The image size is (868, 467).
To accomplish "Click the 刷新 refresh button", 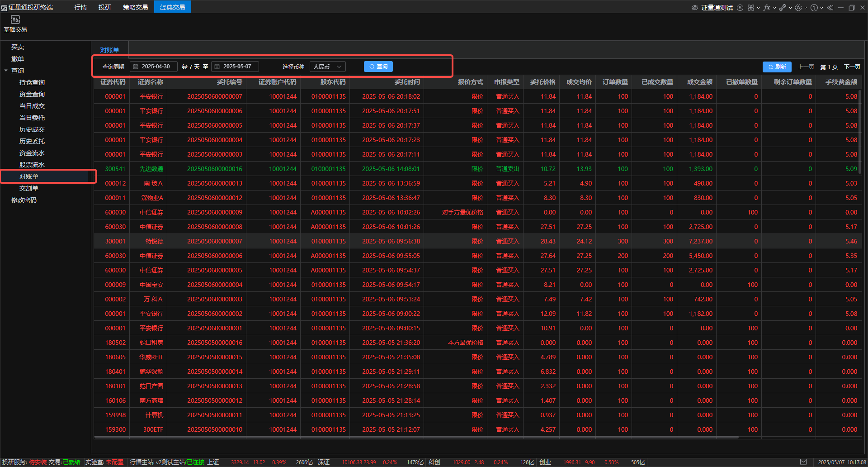I will coord(777,67).
